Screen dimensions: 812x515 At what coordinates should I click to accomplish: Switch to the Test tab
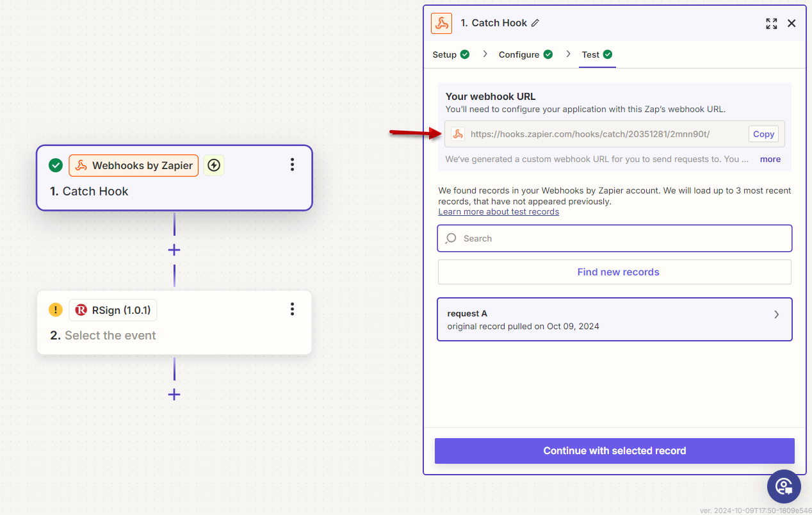pos(597,54)
